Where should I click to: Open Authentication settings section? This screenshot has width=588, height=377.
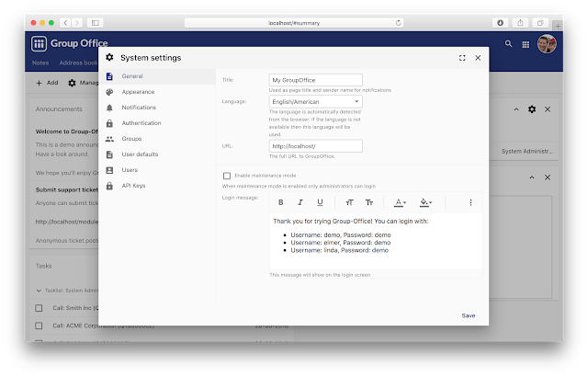157,123
